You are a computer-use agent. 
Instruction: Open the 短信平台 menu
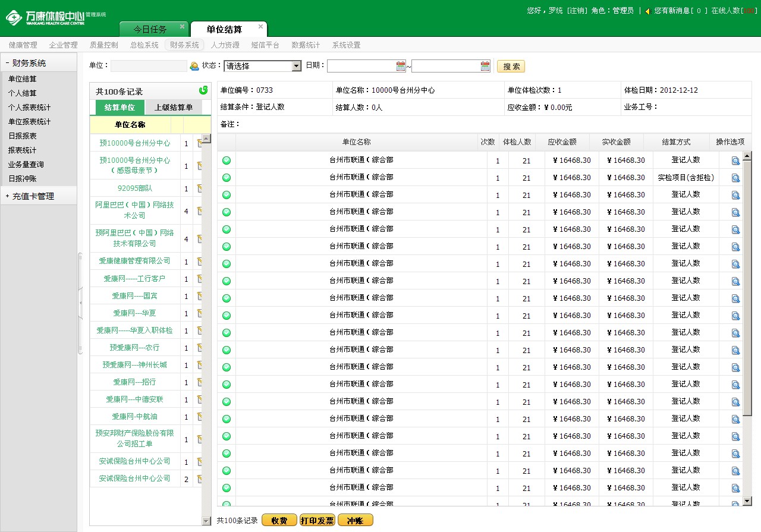click(x=265, y=45)
